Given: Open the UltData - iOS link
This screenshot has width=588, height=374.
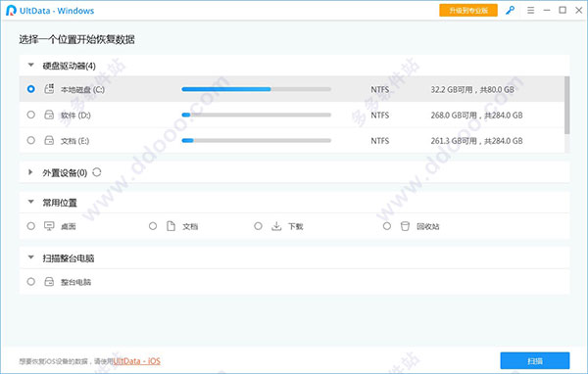Looking at the screenshot, I should point(137,361).
